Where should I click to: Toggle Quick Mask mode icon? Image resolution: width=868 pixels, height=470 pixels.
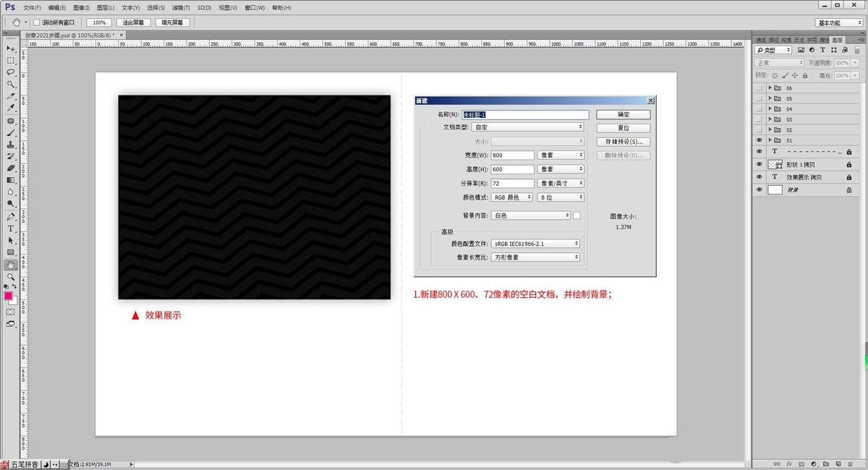(x=11, y=312)
